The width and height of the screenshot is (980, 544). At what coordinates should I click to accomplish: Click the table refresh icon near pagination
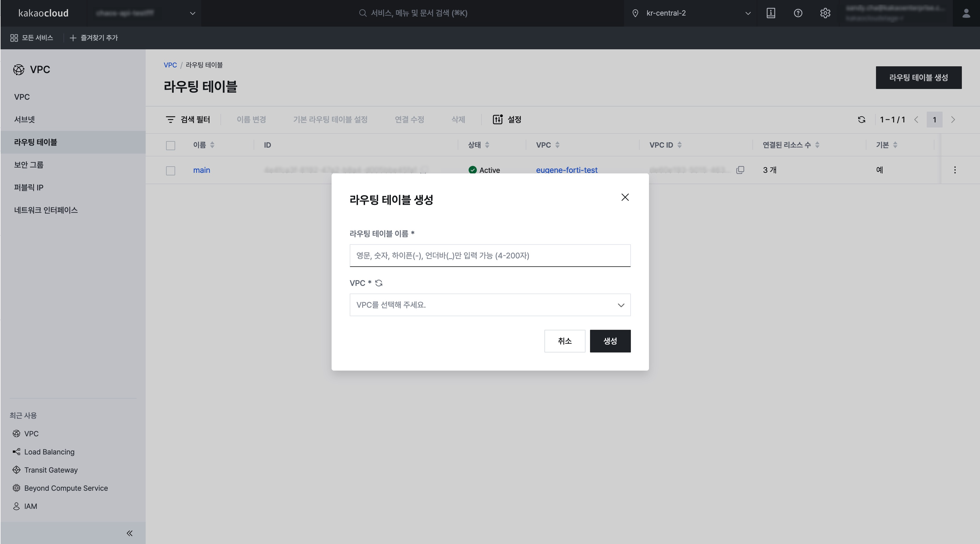tap(862, 120)
